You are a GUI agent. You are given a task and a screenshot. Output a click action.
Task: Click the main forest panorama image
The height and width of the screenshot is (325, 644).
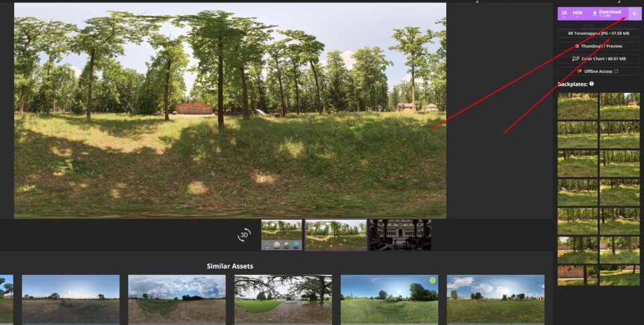click(230, 110)
